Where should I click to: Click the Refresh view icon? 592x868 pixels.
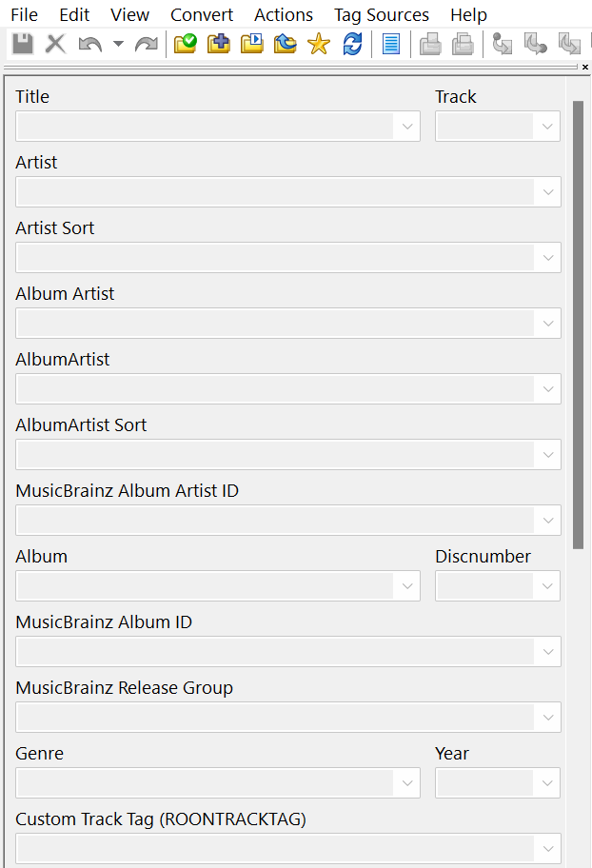point(352,44)
